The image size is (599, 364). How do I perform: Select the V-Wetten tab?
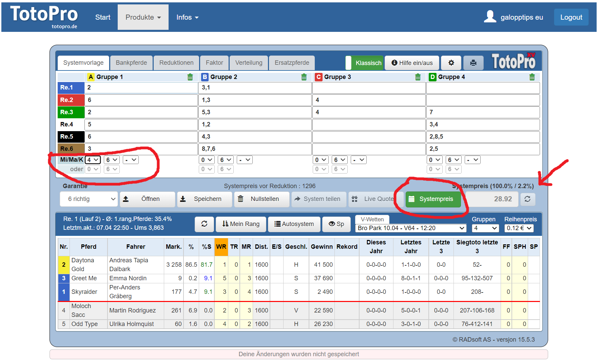click(372, 219)
